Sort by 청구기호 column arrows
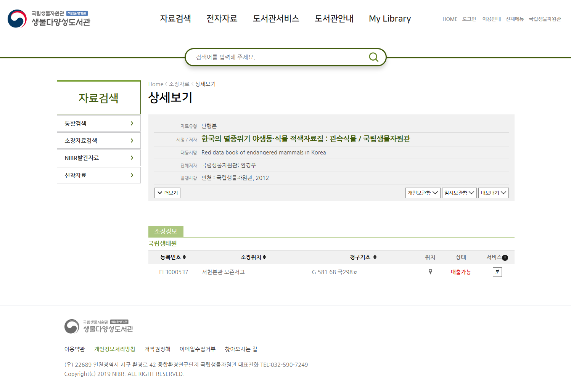The height and width of the screenshot is (392, 571). click(x=375, y=257)
